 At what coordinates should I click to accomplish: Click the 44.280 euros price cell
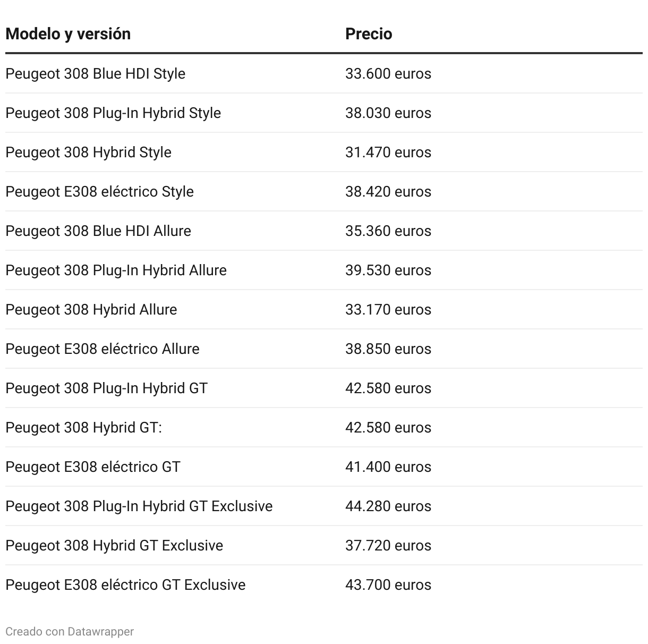[x=388, y=506]
